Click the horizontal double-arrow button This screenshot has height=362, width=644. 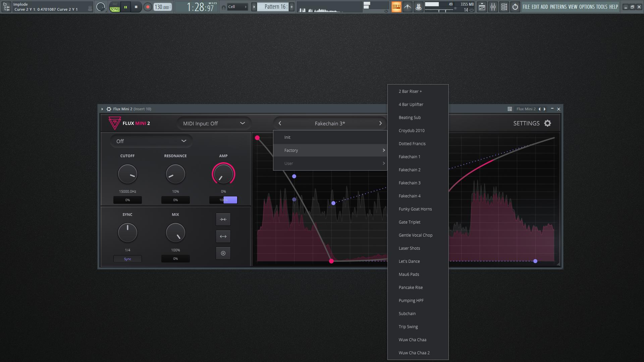point(223,237)
